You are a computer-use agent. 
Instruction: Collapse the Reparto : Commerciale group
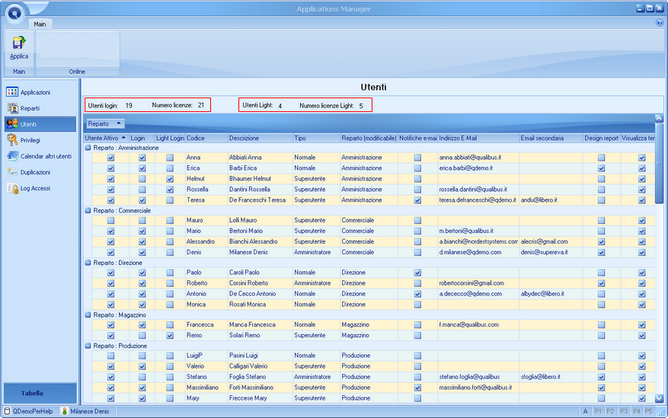88,210
